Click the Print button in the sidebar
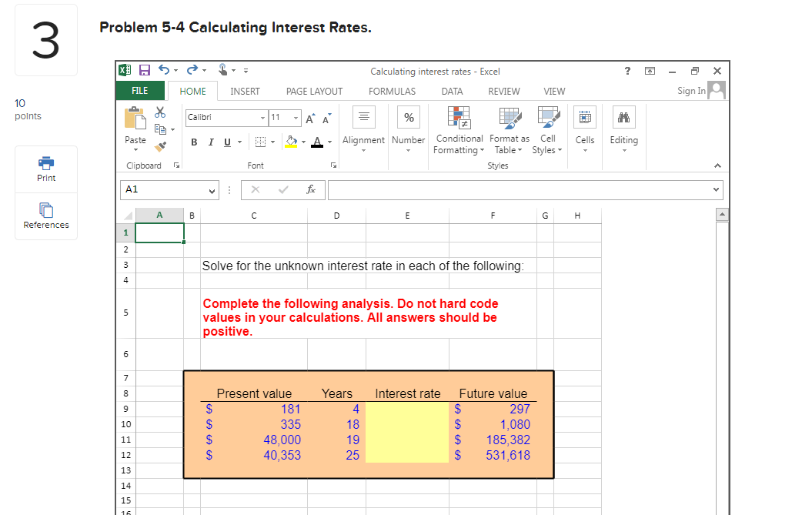This screenshot has height=515, width=812. click(45, 168)
